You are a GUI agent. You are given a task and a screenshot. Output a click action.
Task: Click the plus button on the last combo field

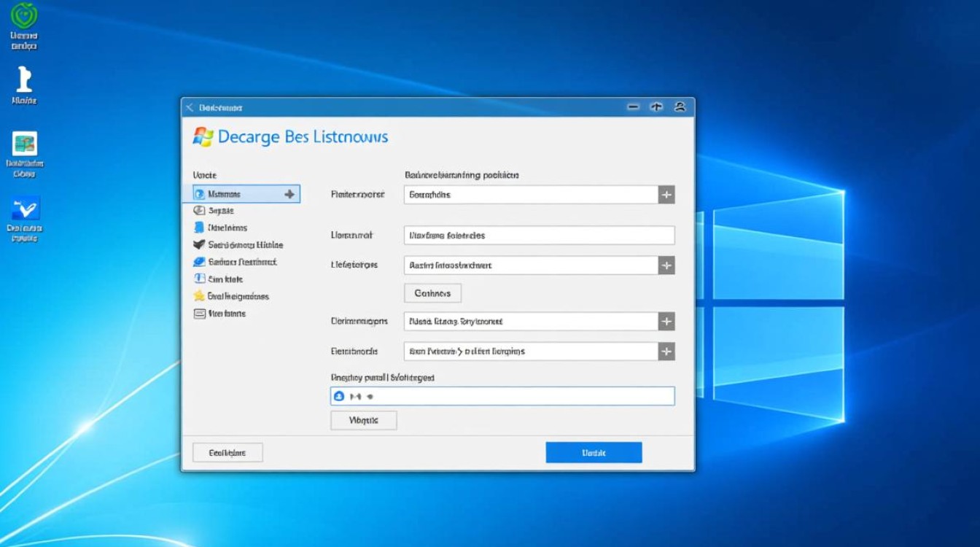(x=666, y=352)
